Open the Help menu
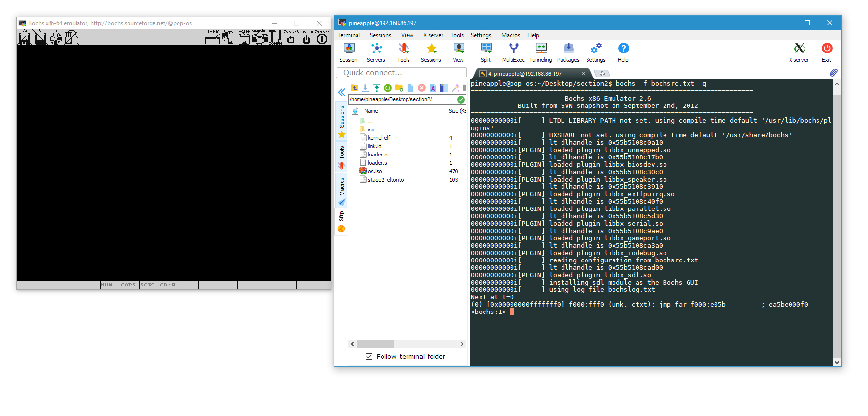The width and height of the screenshot is (868, 416). (533, 35)
